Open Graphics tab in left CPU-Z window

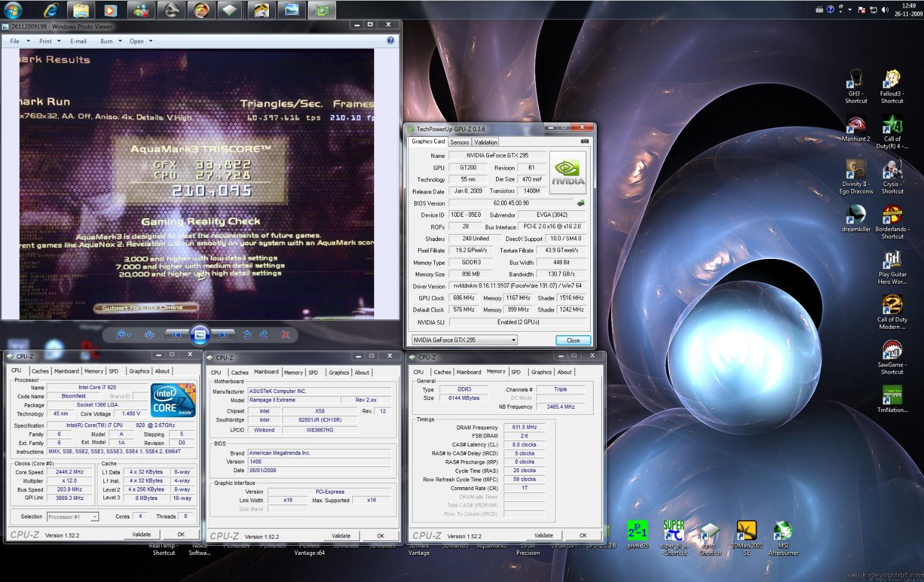click(139, 371)
